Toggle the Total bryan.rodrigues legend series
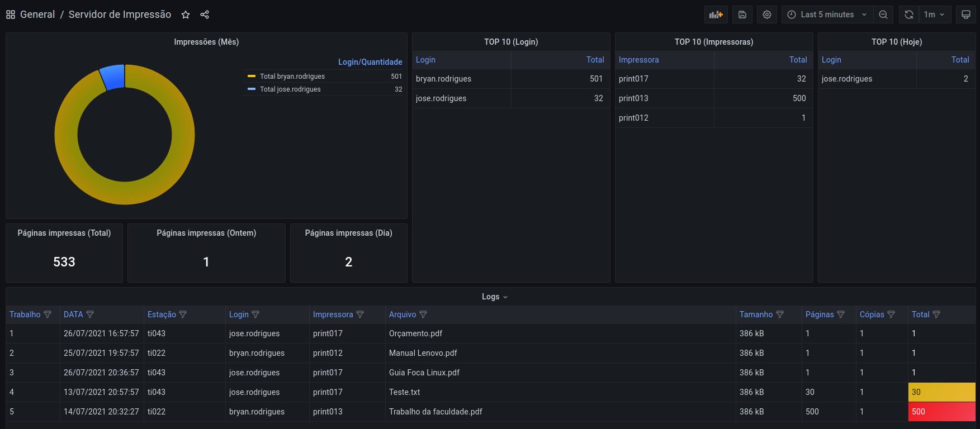The width and height of the screenshot is (980, 429). pos(292,77)
